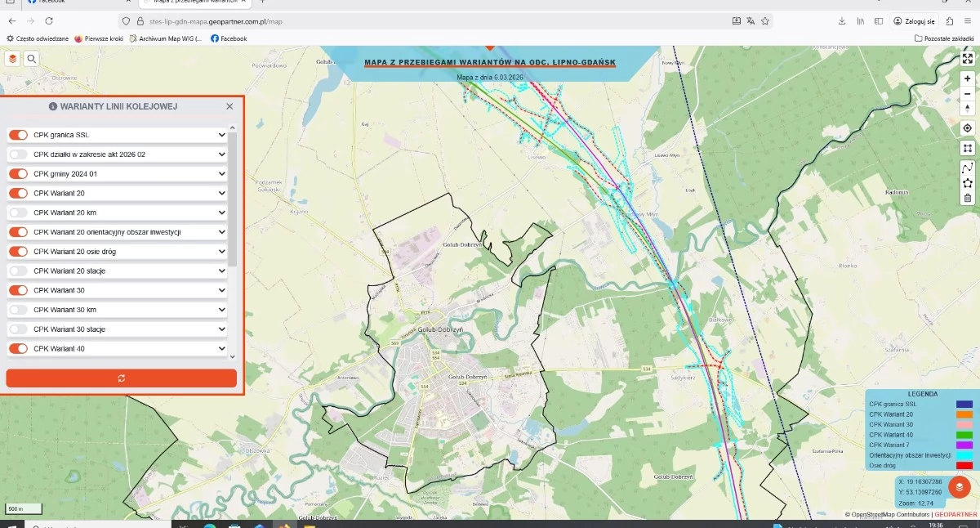Disable the CPK granica SSL layer
The height and width of the screenshot is (528, 980).
click(x=18, y=135)
